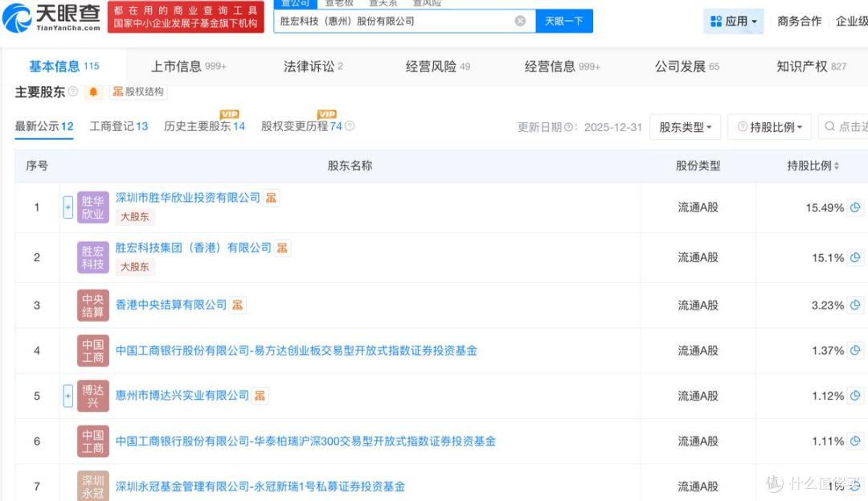
Task: Switch to the 知识产权 tab
Action: coord(812,67)
